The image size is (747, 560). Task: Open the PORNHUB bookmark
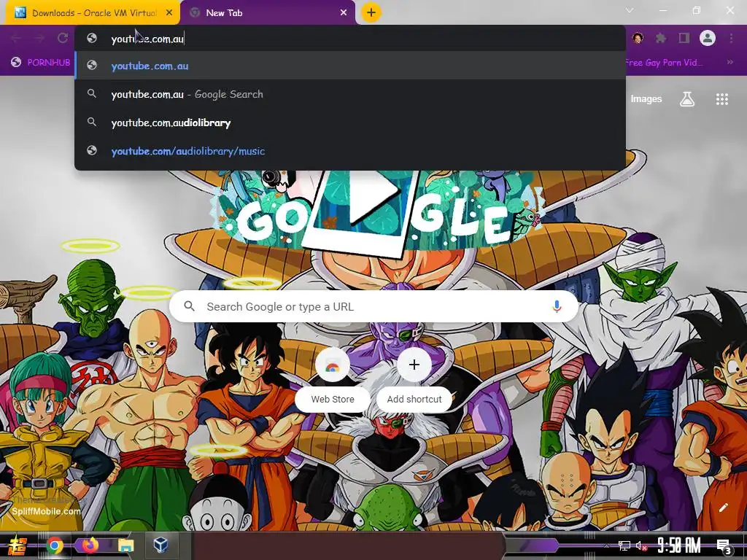(x=41, y=62)
